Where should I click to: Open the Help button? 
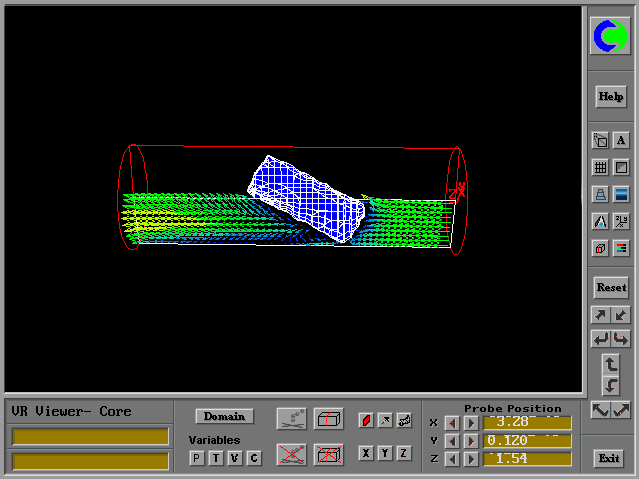(610, 97)
